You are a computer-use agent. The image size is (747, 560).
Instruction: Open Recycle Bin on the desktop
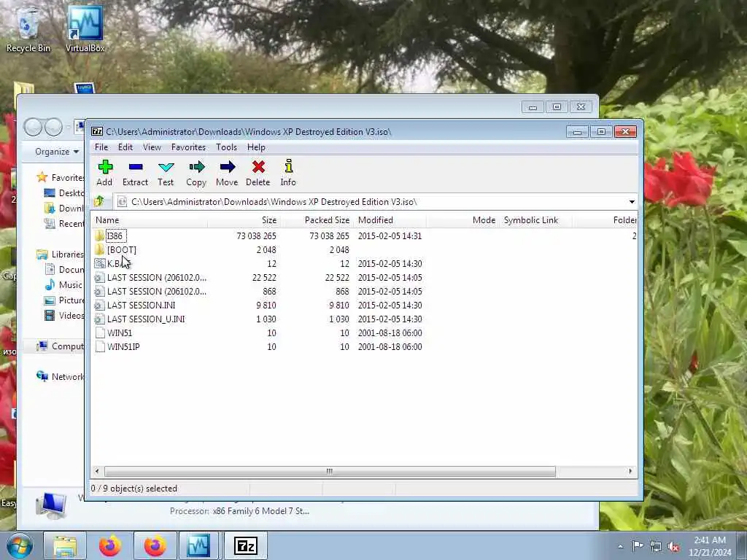[28, 28]
